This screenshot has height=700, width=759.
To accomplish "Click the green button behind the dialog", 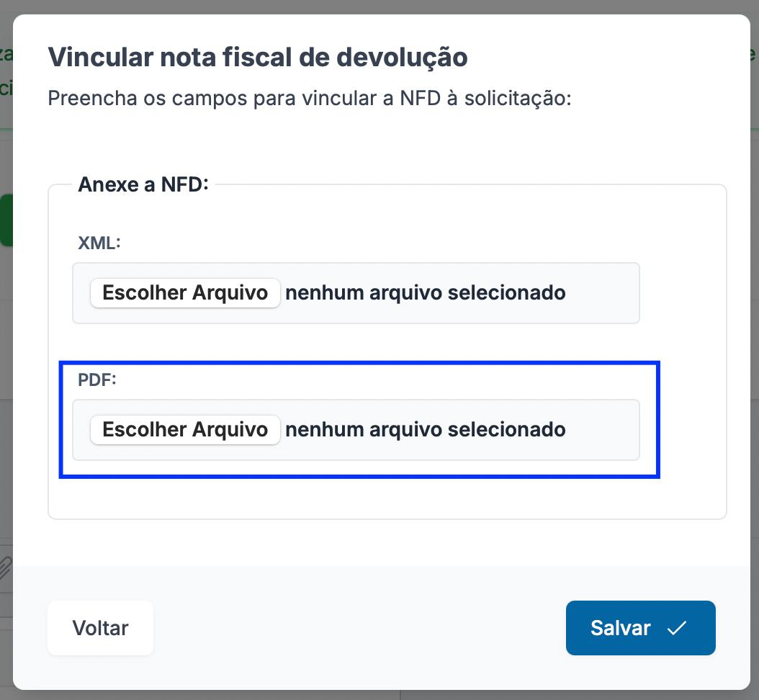I will click(x=5, y=220).
